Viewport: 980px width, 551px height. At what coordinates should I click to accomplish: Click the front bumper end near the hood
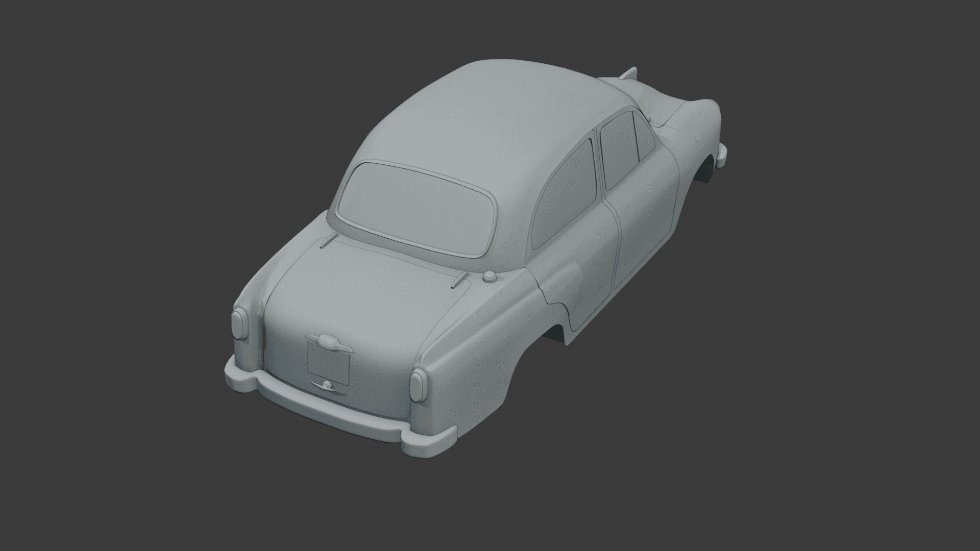[x=722, y=155]
